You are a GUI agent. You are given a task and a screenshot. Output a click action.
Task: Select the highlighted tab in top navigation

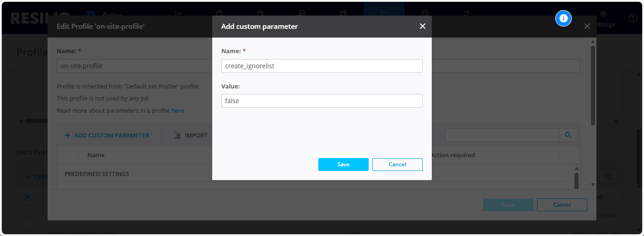pyautogui.click(x=384, y=14)
